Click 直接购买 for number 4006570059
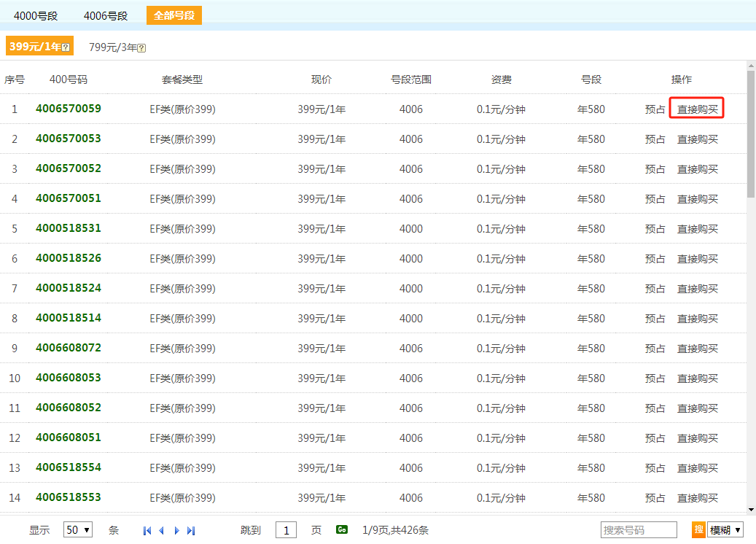The height and width of the screenshot is (544, 756). [698, 109]
